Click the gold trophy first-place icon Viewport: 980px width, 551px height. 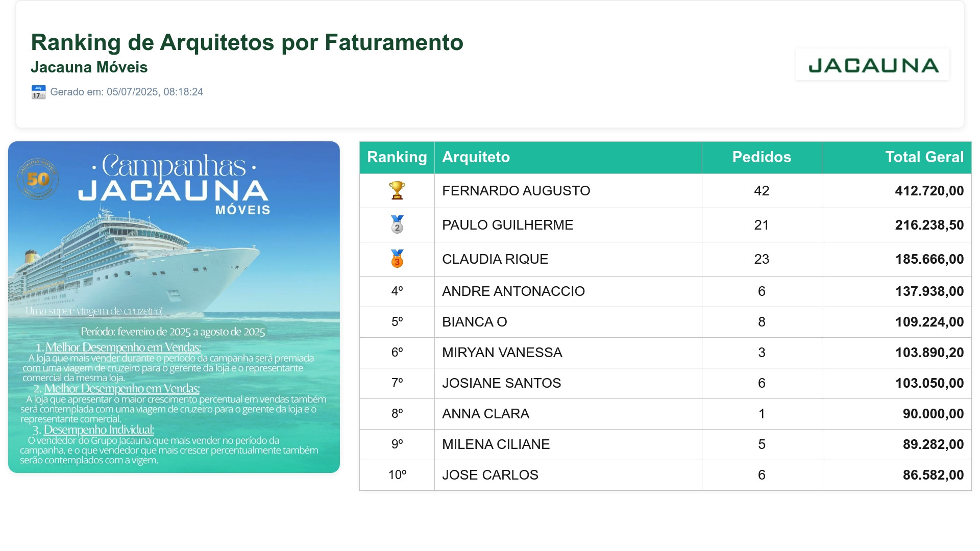click(x=397, y=190)
